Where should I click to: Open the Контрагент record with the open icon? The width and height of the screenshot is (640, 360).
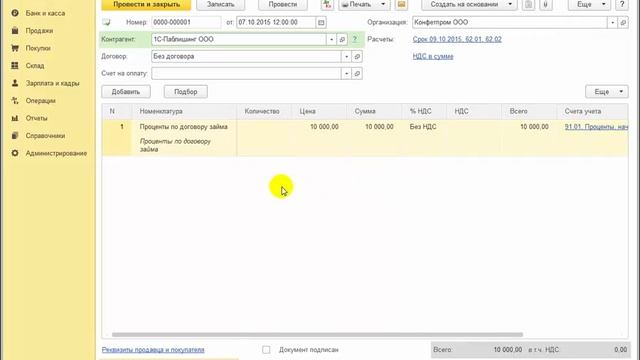tap(342, 40)
